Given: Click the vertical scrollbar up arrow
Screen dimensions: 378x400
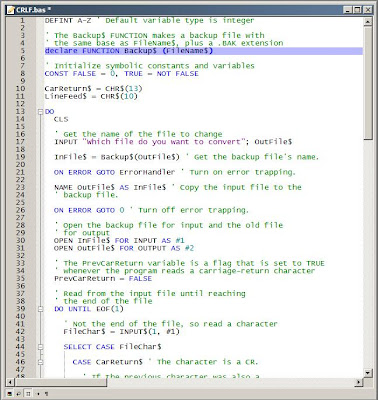Looking at the screenshot, I should click(x=368, y=21).
